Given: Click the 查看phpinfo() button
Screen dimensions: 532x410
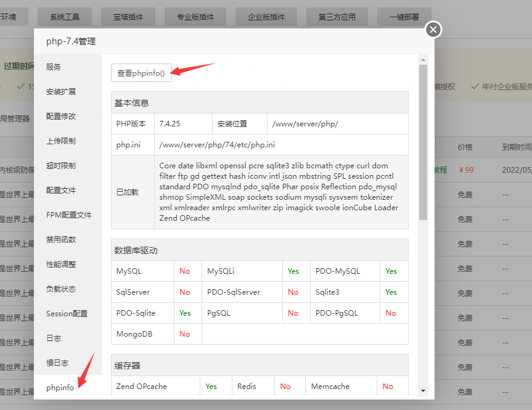Looking at the screenshot, I should (x=141, y=73).
